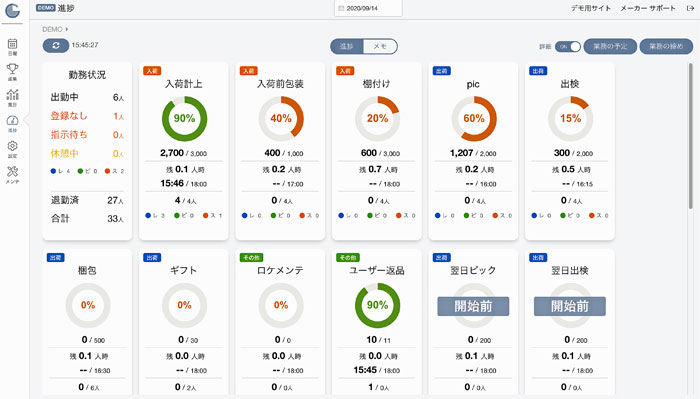
Task: Open the calendar 日報 sidebar icon
Action: [x=12, y=46]
